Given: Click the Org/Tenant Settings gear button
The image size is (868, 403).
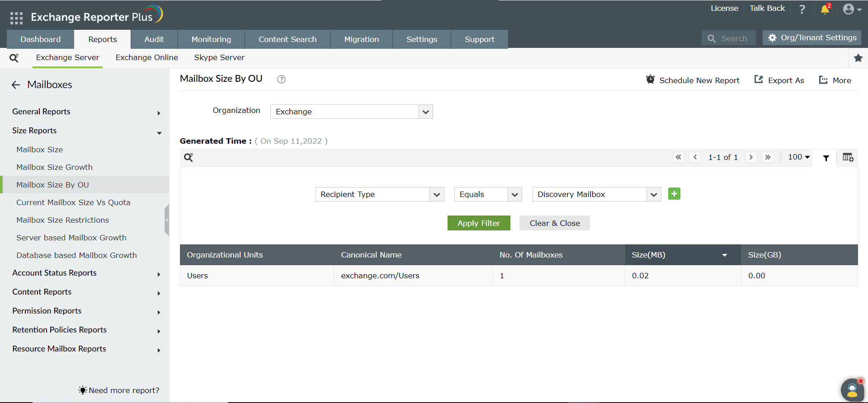Looking at the screenshot, I should pyautogui.click(x=812, y=38).
